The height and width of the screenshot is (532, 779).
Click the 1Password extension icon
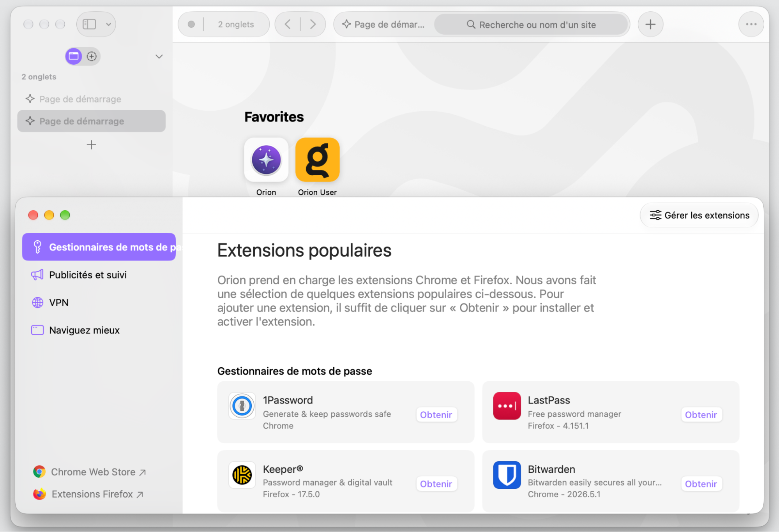tap(242, 405)
